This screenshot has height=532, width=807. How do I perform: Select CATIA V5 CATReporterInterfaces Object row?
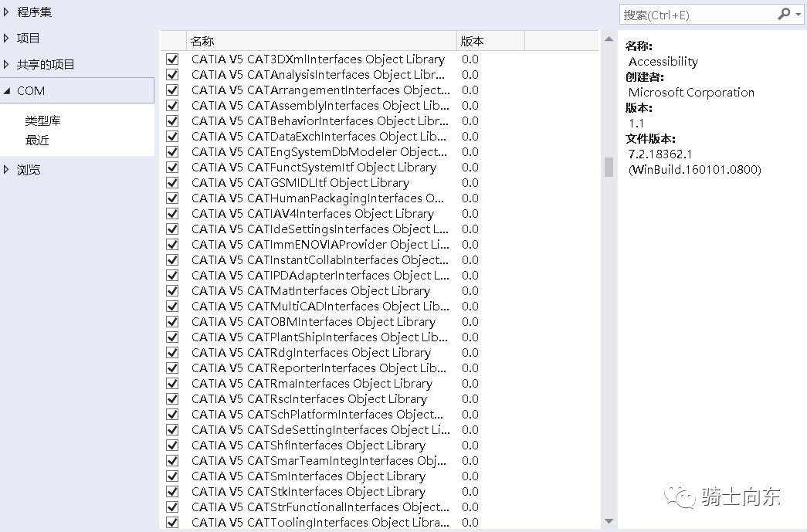click(379, 368)
